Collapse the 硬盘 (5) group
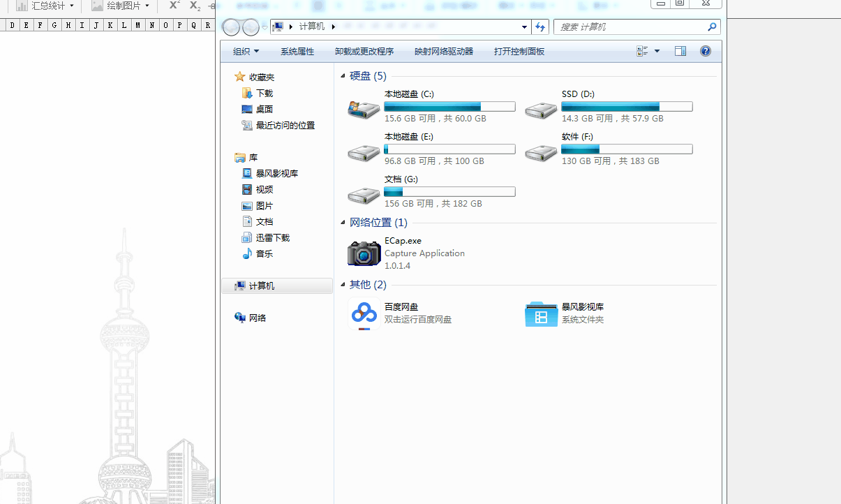Viewport: 841px width, 504px height. pos(343,76)
